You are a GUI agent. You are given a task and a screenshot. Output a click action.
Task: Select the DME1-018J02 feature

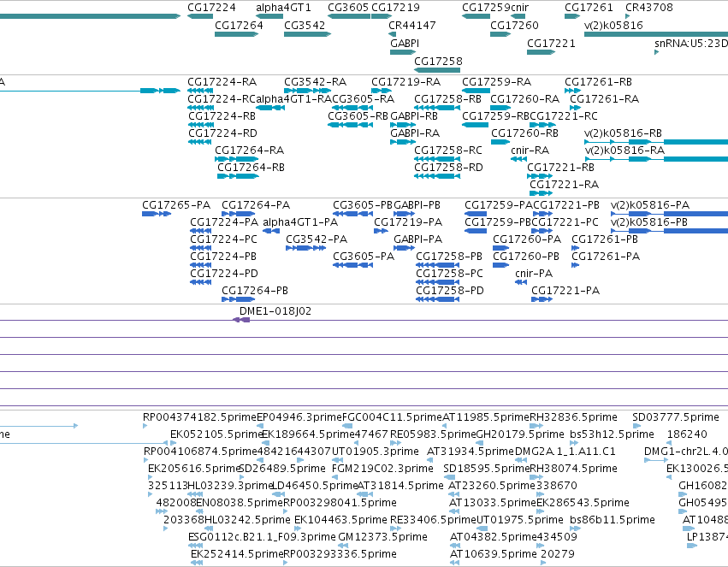pyautogui.click(x=241, y=320)
